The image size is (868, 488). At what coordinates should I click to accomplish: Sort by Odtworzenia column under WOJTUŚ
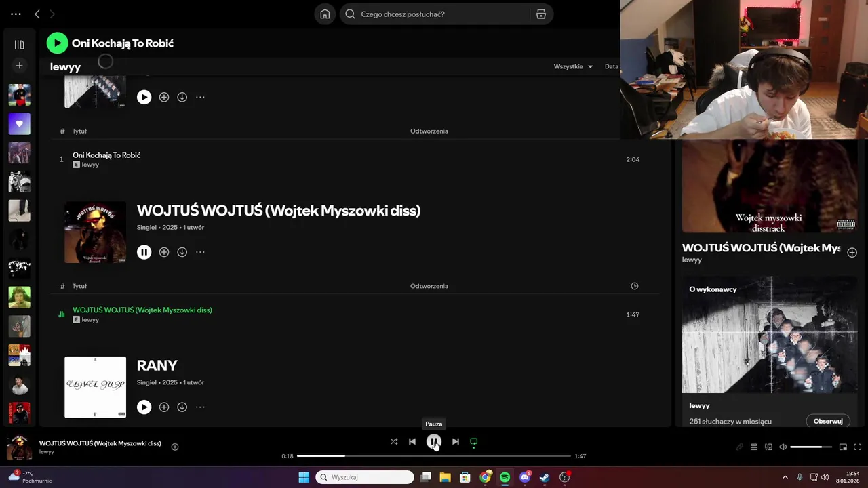click(x=429, y=286)
